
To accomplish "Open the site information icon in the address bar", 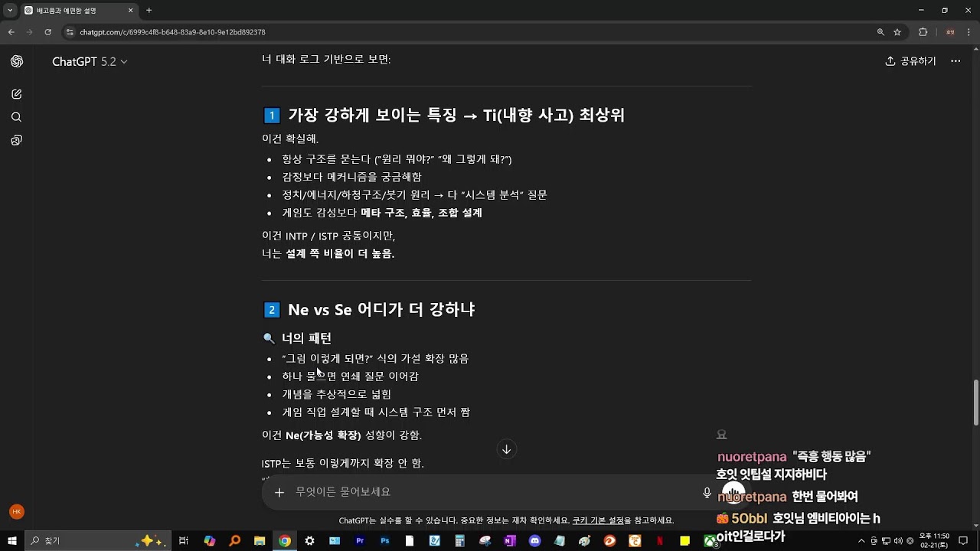I will 70,32.
